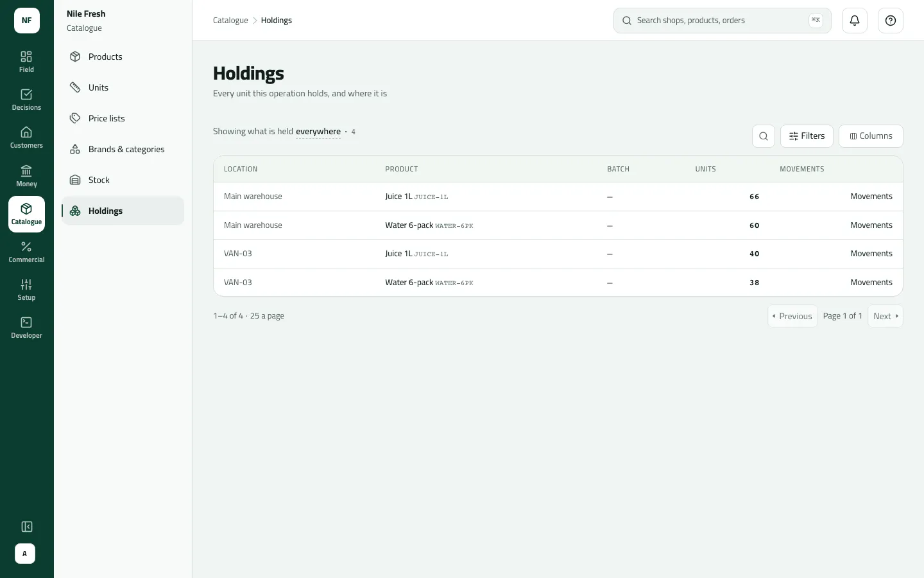Viewport: 924px width, 578px height.
Task: Open the user avatar A menu
Action: pos(25,554)
